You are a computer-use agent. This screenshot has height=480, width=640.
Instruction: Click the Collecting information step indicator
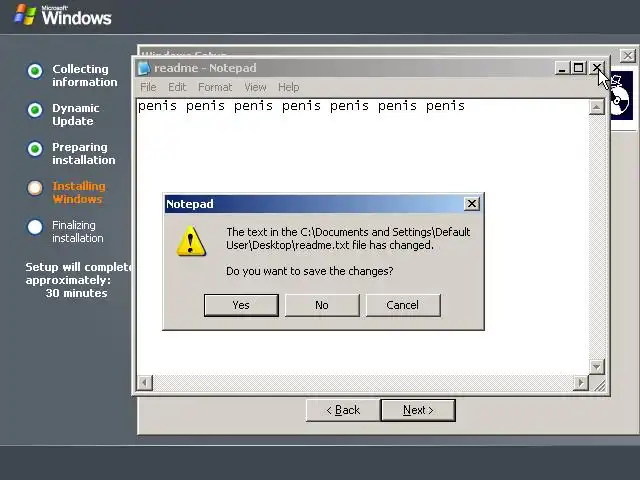pyautogui.click(x=35, y=71)
